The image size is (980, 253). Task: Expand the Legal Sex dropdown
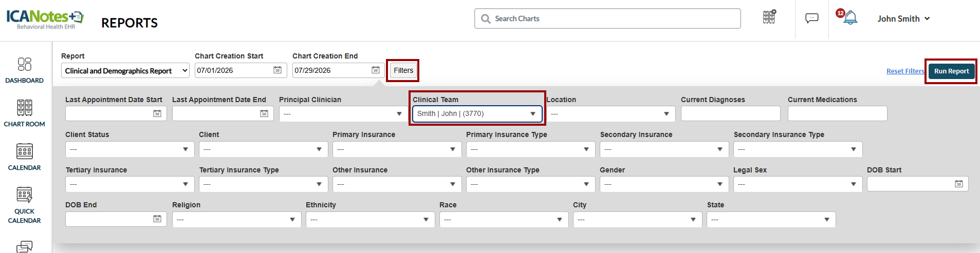tap(798, 184)
